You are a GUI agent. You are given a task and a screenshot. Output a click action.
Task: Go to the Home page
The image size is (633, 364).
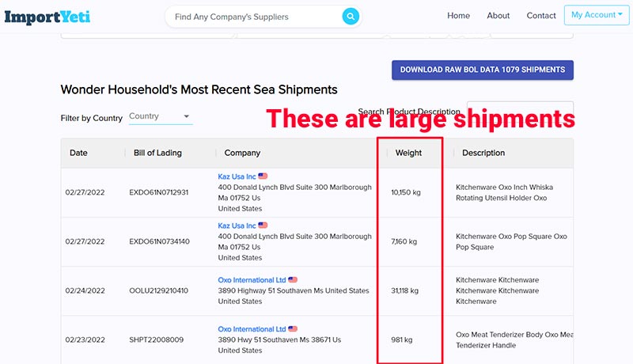[458, 16]
